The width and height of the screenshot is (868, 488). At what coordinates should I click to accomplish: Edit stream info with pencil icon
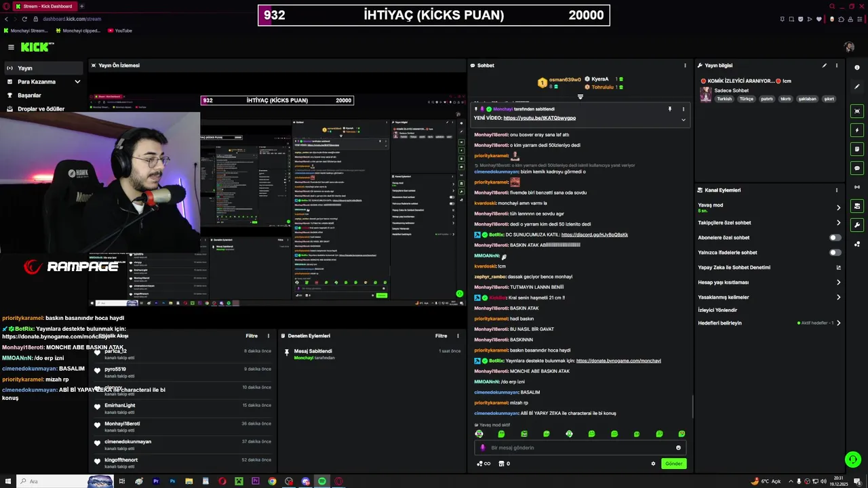(x=825, y=66)
